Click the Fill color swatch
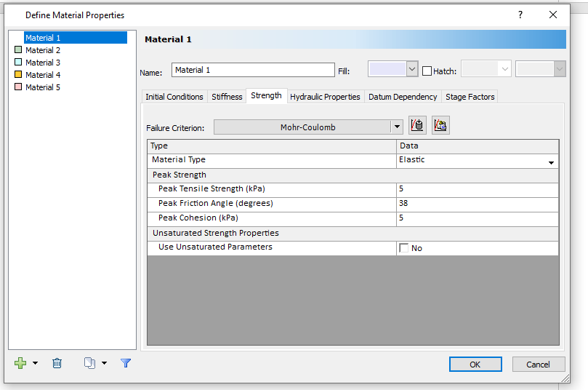 tap(387, 69)
